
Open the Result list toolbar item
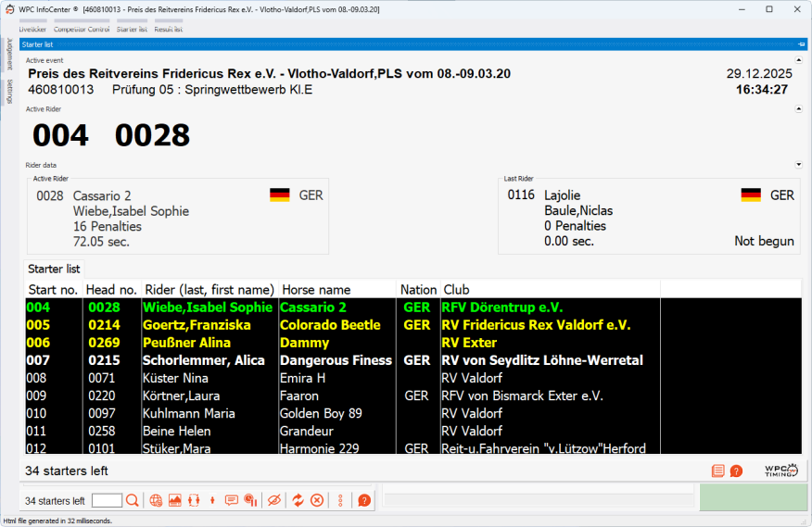pos(168,29)
